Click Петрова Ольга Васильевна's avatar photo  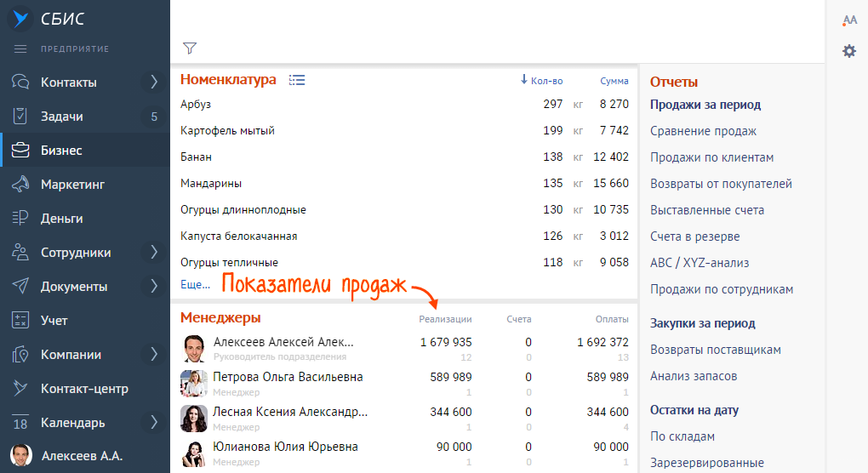(x=194, y=384)
